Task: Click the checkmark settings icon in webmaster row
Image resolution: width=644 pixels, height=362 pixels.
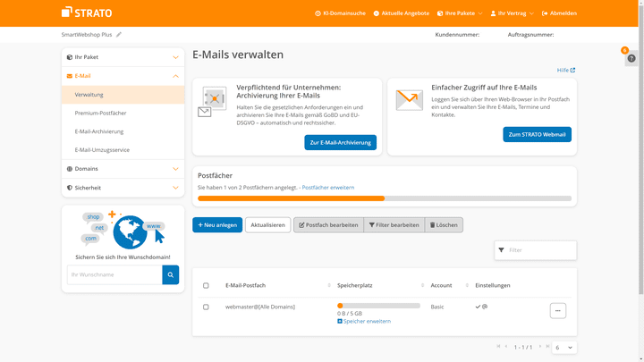Action: (478, 307)
